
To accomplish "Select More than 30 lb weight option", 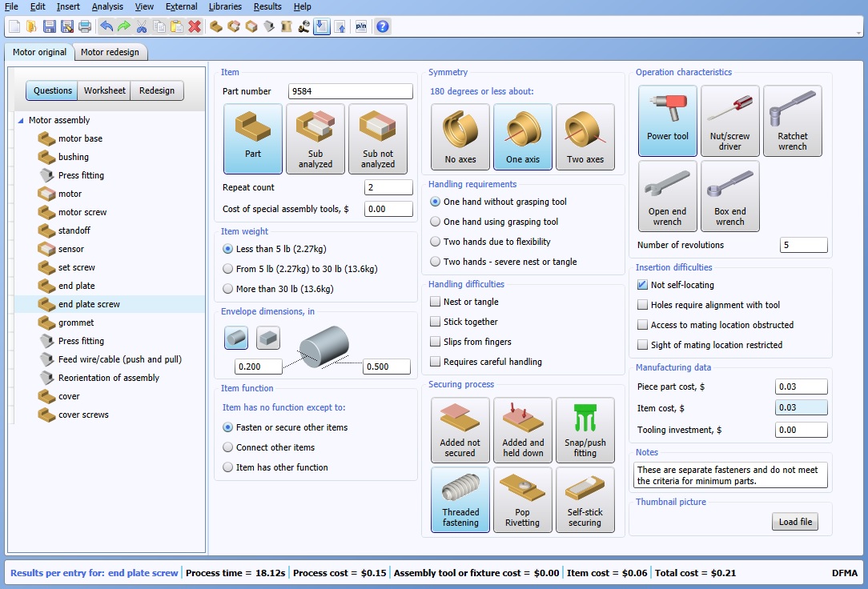I will [x=229, y=289].
